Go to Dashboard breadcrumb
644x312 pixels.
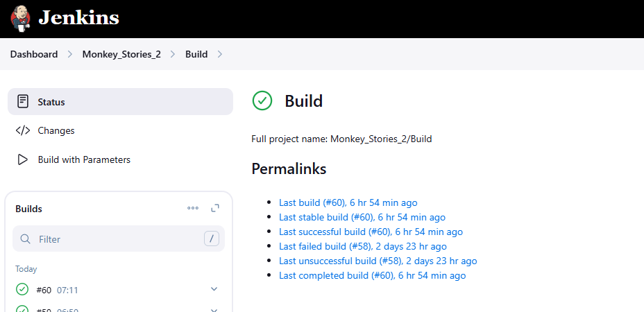click(34, 54)
